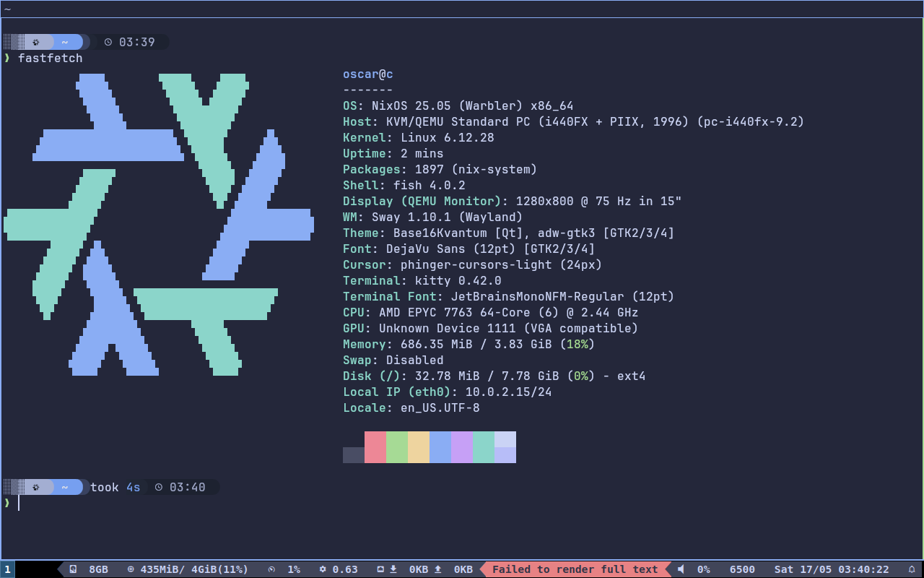Click the 6500 value in status bar
Screen dimensions: 924x578
pos(742,569)
